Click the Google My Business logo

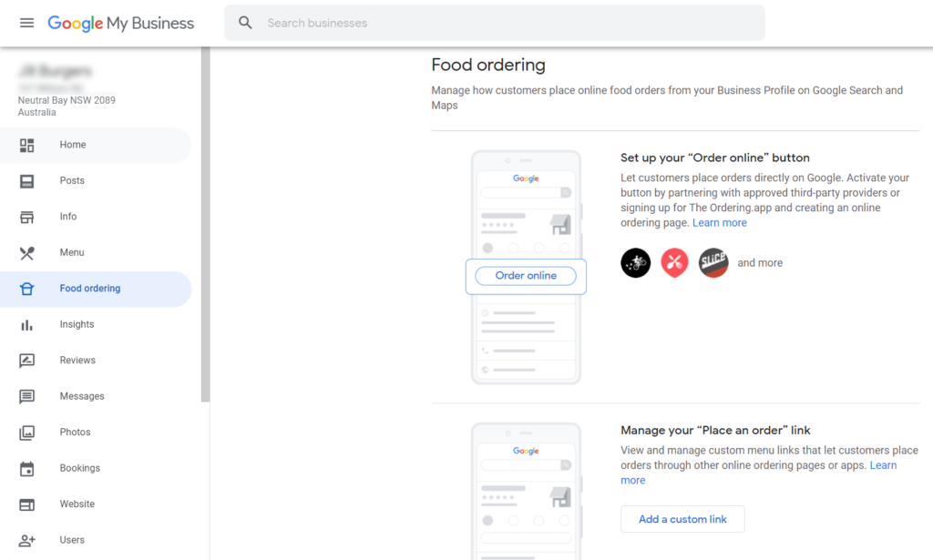(x=121, y=23)
